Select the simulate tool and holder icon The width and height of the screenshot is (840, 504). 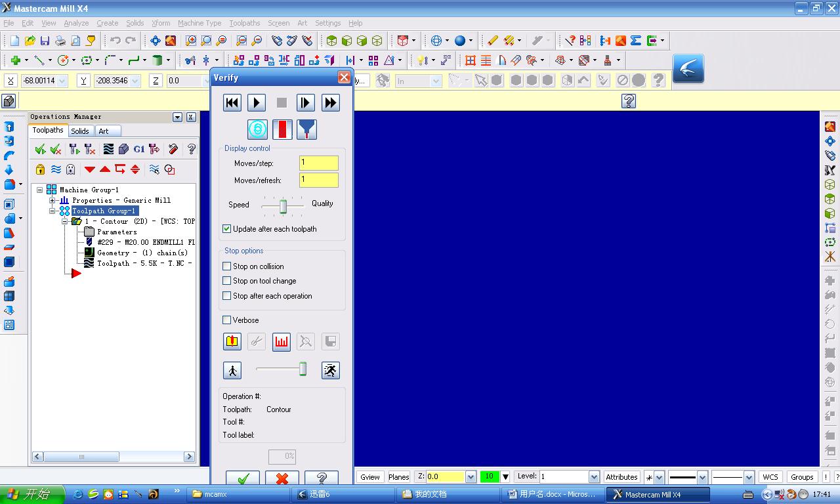pyautogui.click(x=306, y=129)
